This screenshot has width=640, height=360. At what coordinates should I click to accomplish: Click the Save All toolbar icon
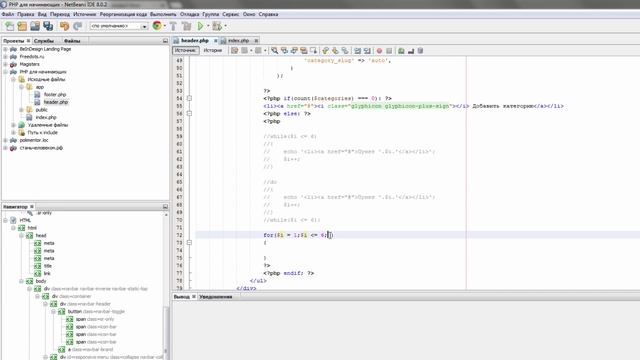coord(48,26)
